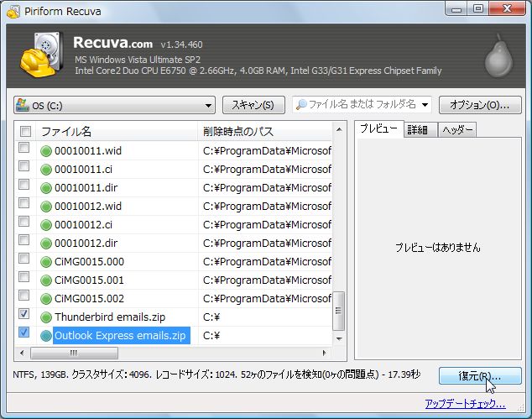Click the Windows drive icon beside OS (C:)

pyautogui.click(x=23, y=105)
